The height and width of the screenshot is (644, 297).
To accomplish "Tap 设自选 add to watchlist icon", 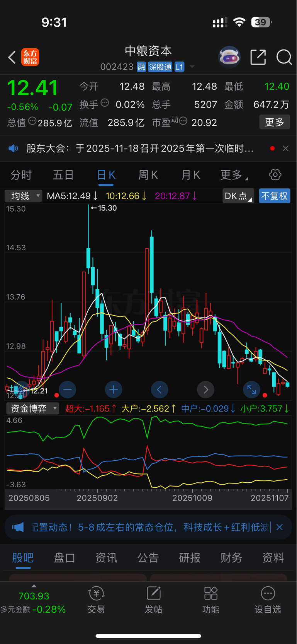I will pos(268,593).
